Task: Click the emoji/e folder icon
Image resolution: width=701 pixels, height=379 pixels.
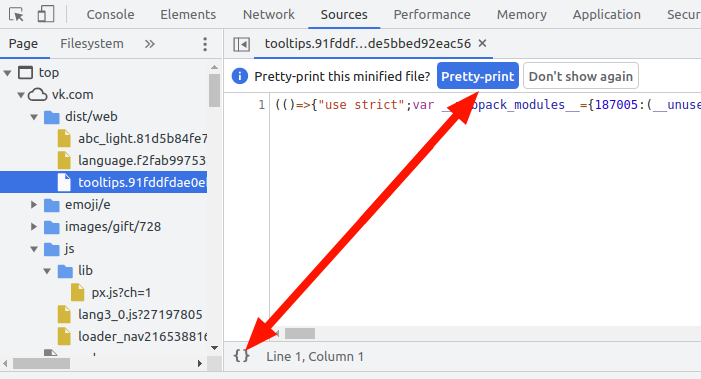Action: pos(52,205)
